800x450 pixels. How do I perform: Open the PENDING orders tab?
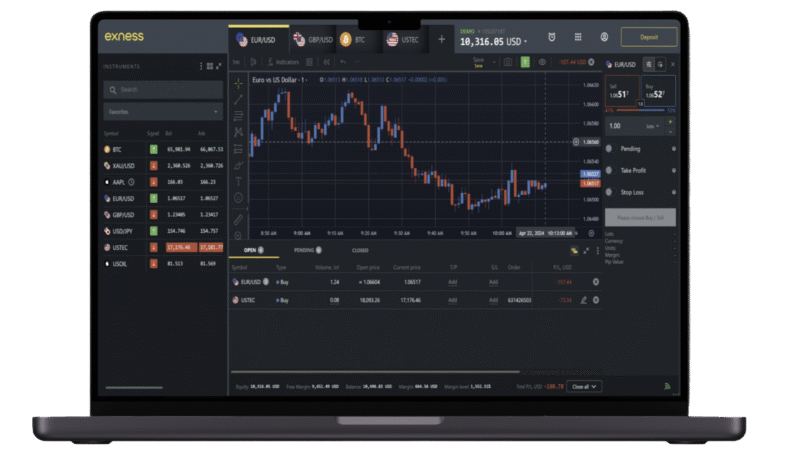(308, 250)
